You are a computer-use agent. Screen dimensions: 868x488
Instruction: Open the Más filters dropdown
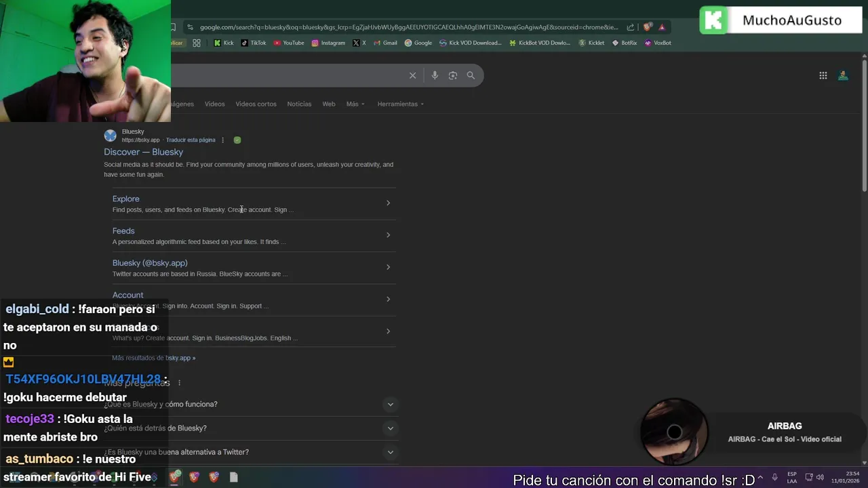pyautogui.click(x=355, y=104)
